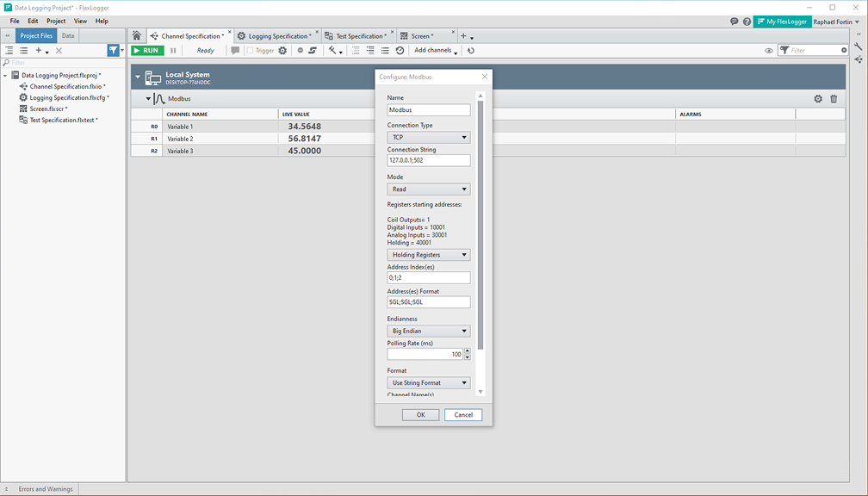The image size is (868, 496).
Task: Click the collapse all channels list icon
Action: 370,50
